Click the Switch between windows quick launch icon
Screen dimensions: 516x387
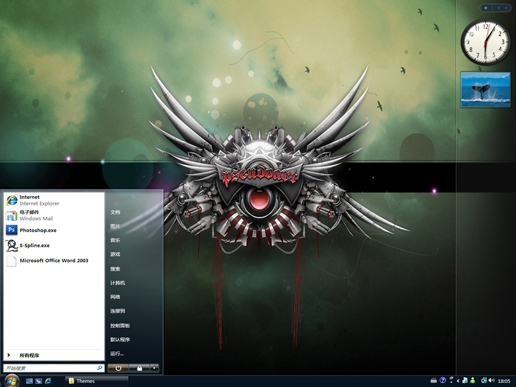point(39,381)
